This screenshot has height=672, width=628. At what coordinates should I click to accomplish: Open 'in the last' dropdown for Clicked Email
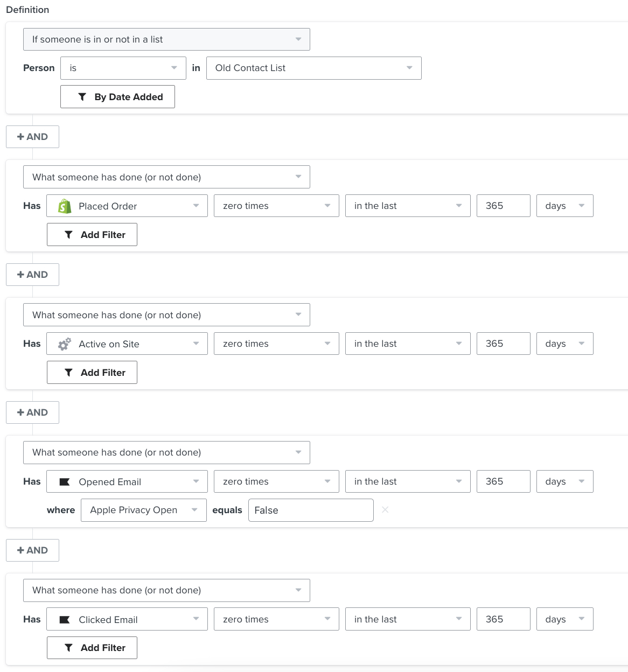[408, 619]
